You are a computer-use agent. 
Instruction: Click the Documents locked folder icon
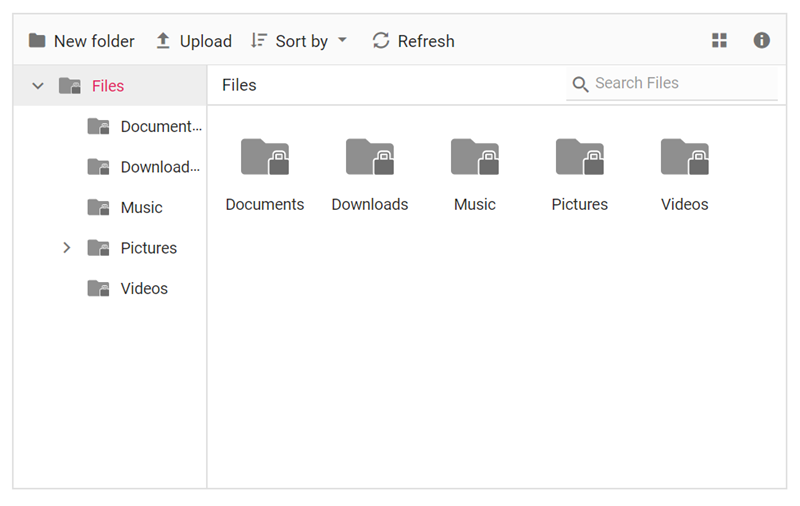(265, 157)
